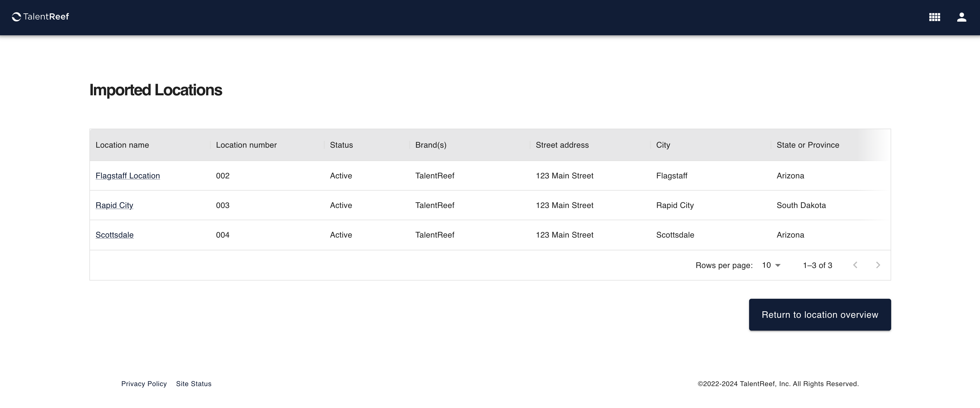
Task: Sort by Location number column header
Action: click(246, 145)
